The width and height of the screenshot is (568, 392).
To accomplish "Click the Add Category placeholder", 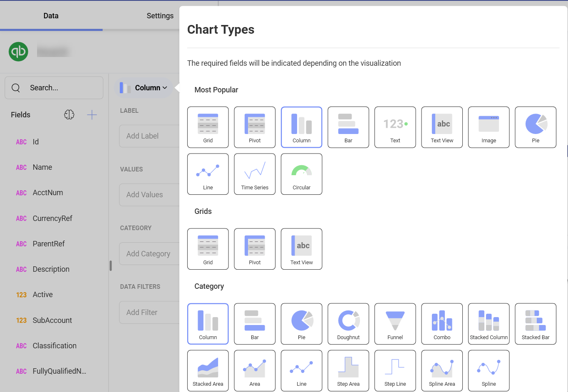I will pyautogui.click(x=149, y=253).
